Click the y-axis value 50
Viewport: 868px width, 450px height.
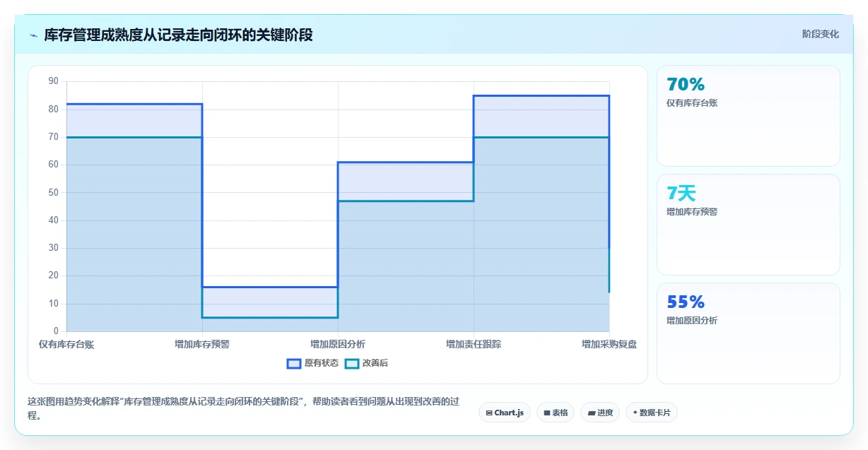54,193
